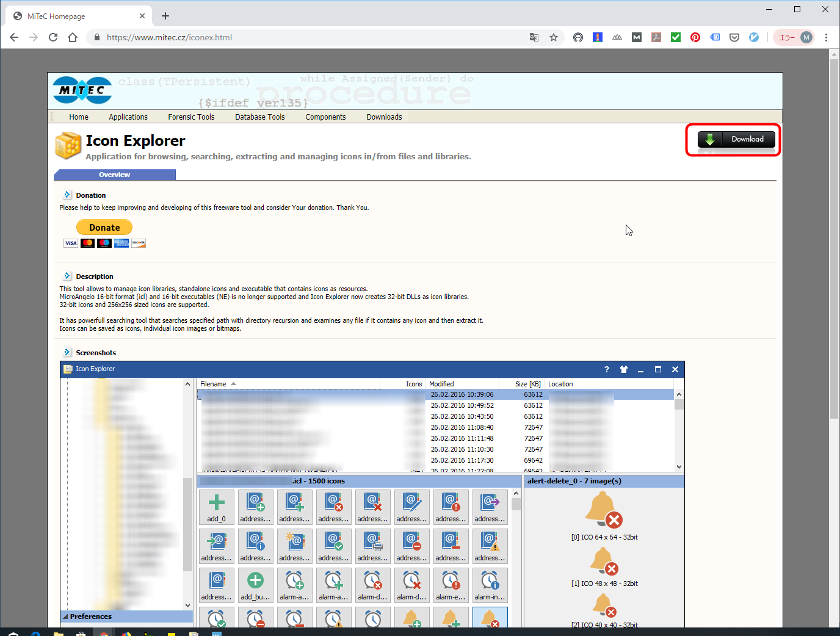Open the Forensic Tools menu
840x636 pixels.
(x=191, y=117)
